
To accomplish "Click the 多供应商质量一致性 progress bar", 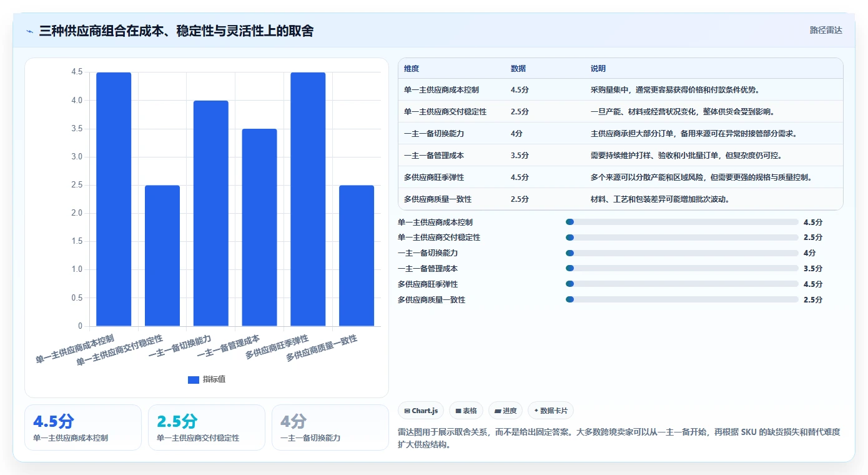I will [682, 300].
